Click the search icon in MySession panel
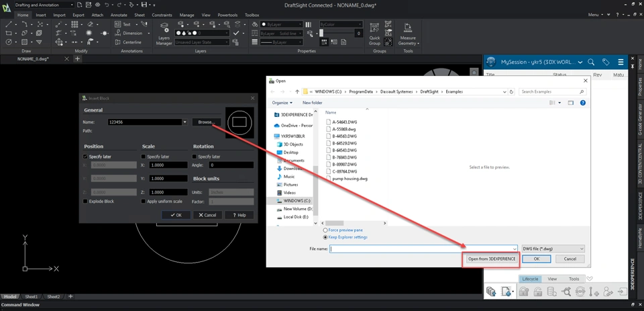 pyautogui.click(x=591, y=62)
